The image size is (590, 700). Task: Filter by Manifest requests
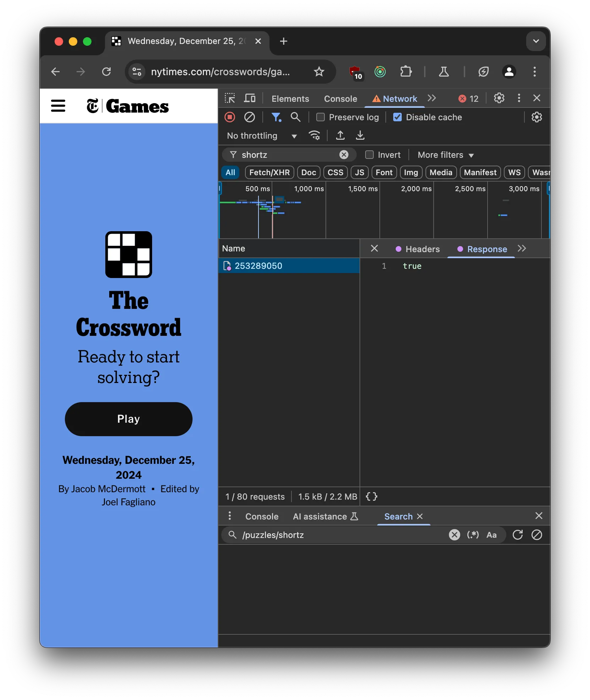480,172
